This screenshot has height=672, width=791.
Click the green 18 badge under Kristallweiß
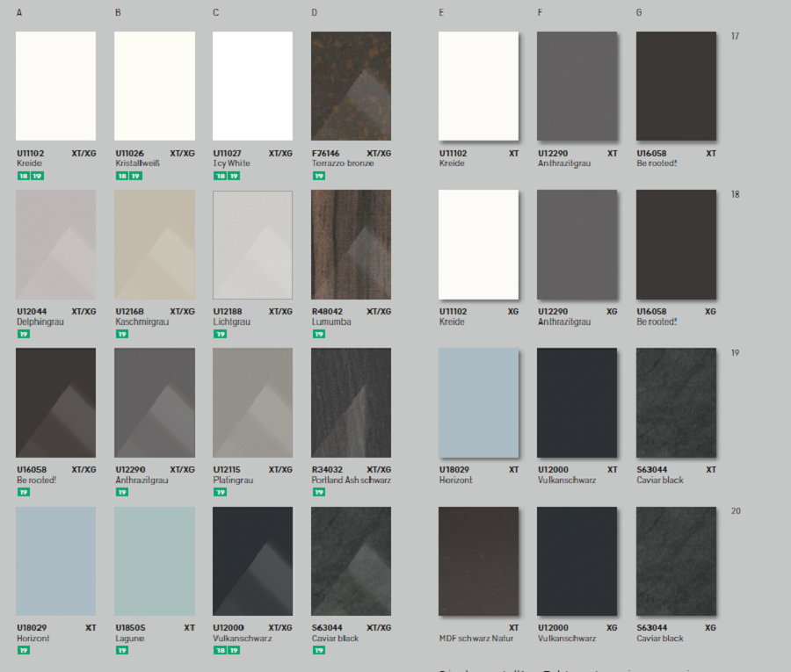pyautogui.click(x=120, y=176)
